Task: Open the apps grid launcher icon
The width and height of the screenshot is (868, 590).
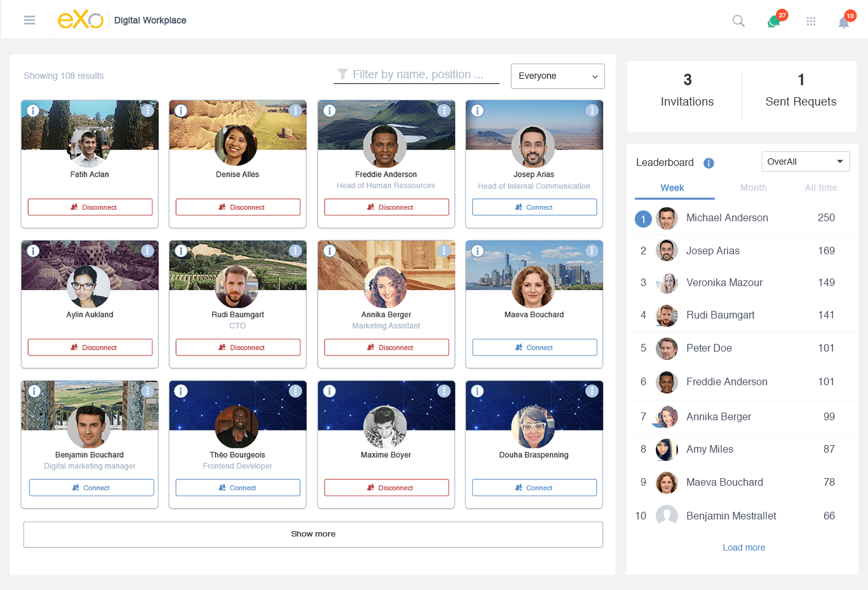Action: point(811,21)
